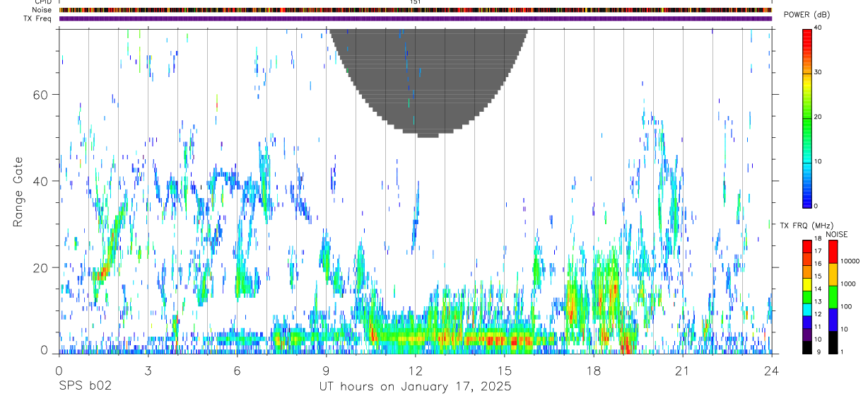Select the 20 tick on the power scale

(818, 117)
